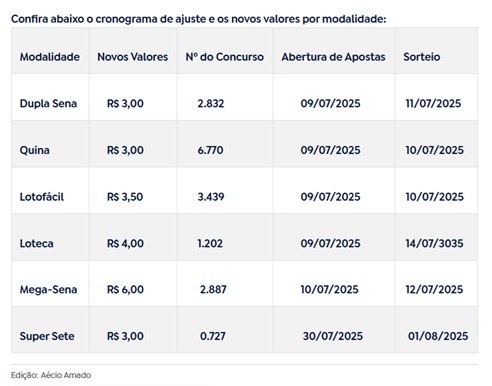The height and width of the screenshot is (386, 492).
Task: Click the Sorteio column header
Action: (x=422, y=57)
